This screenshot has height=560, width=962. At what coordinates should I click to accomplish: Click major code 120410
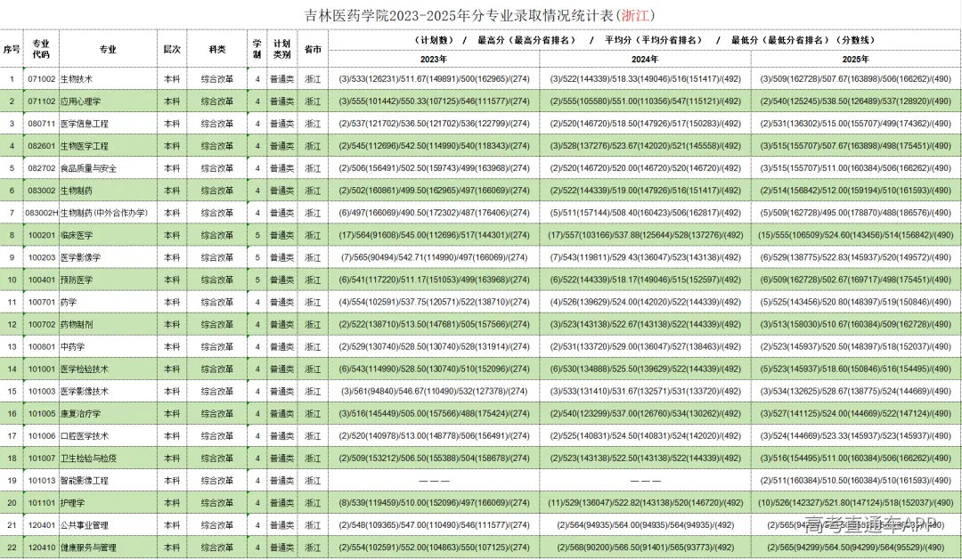(x=41, y=548)
